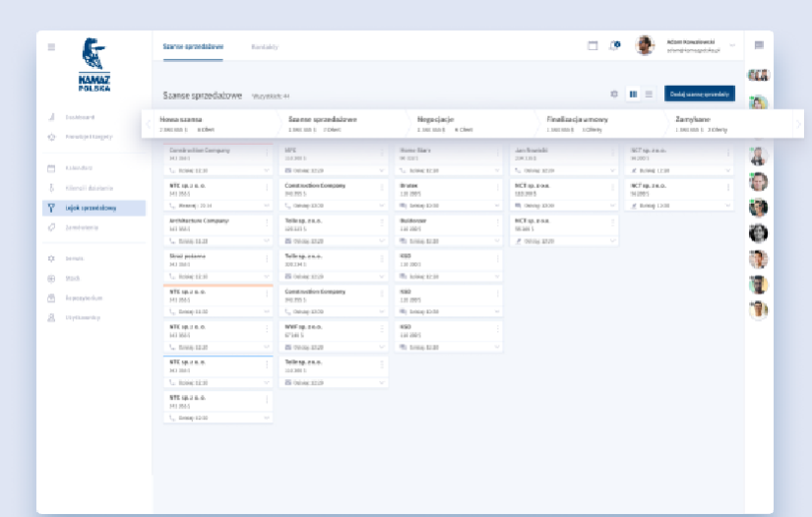Viewport: 812px width, 517px height.
Task: Expand the Architecture Company card chevron
Action: 266,241
